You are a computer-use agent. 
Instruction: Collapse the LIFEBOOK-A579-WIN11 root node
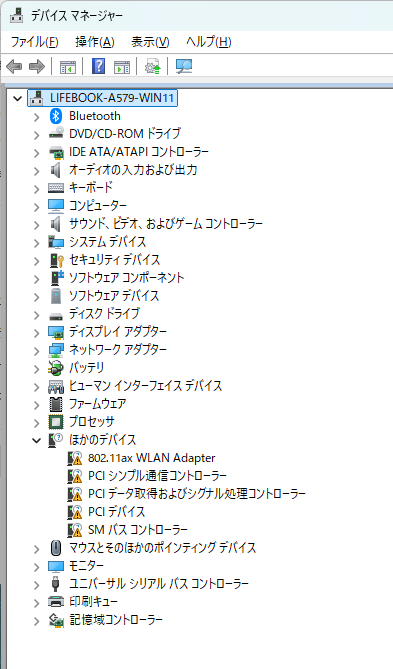coord(17,99)
